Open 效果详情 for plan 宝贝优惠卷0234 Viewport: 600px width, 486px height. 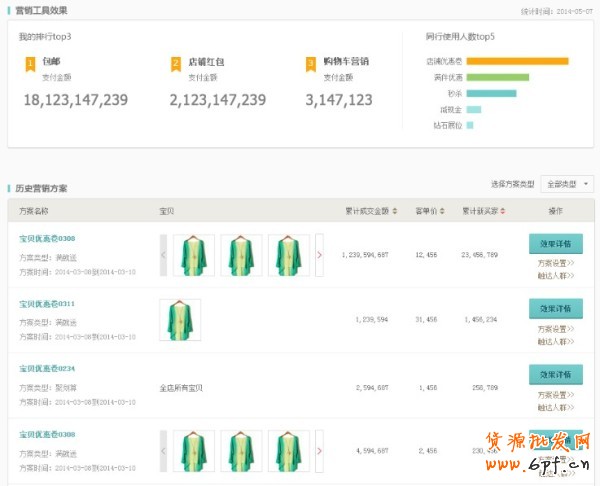(x=555, y=375)
